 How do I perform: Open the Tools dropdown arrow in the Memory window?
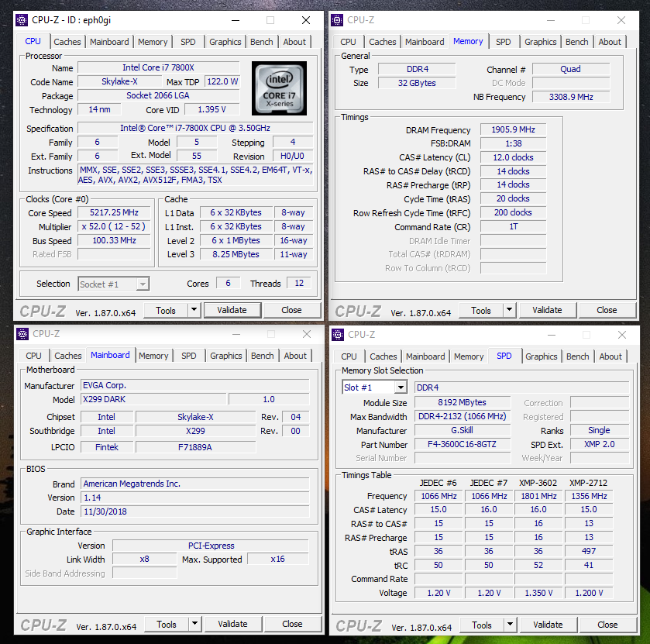tap(510, 310)
